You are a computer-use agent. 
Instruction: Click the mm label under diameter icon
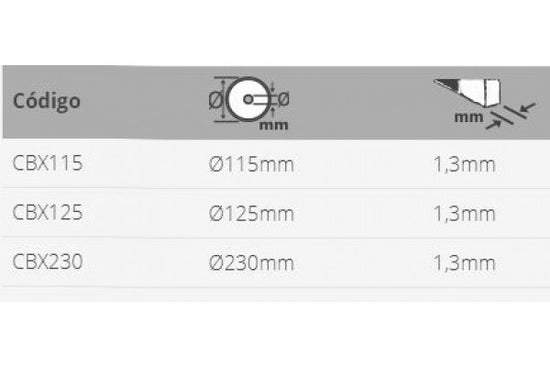(274, 125)
